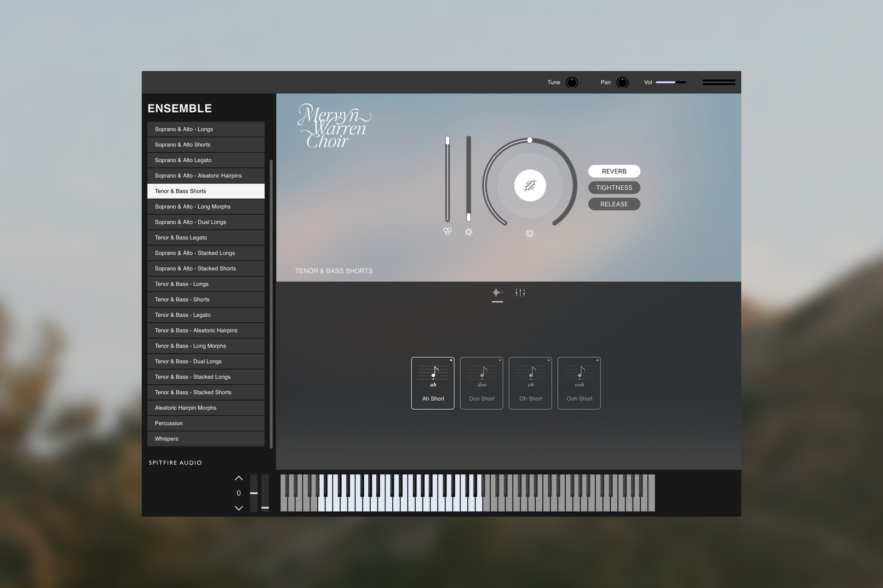Click the octave down chevron arrow
883x588 pixels.
point(239,508)
